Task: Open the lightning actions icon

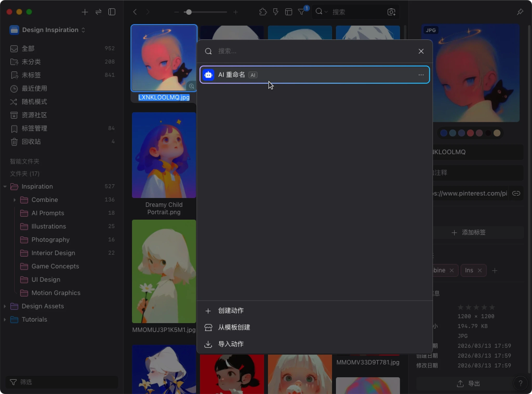Action: [x=276, y=12]
